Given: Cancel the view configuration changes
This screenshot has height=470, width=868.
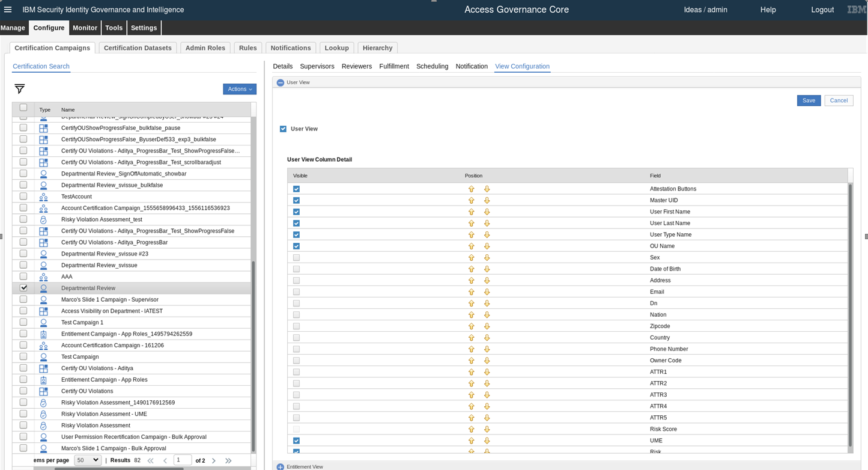Looking at the screenshot, I should click(x=839, y=100).
